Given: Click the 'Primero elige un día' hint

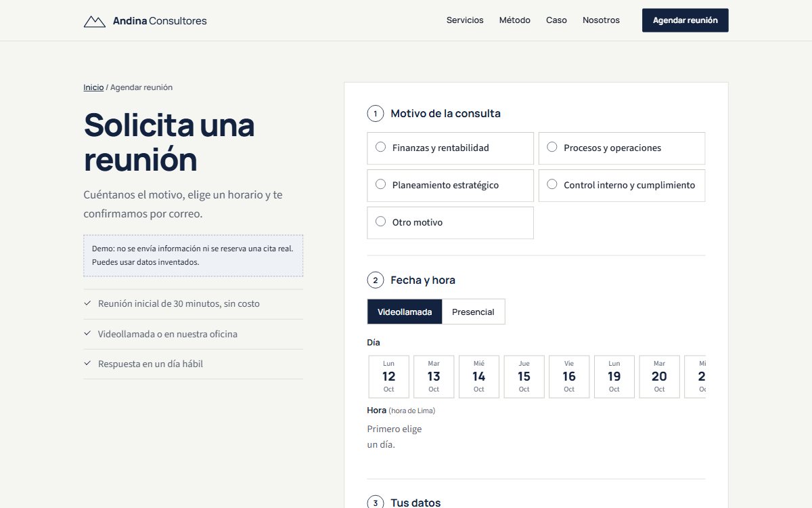Looking at the screenshot, I should click(394, 437).
